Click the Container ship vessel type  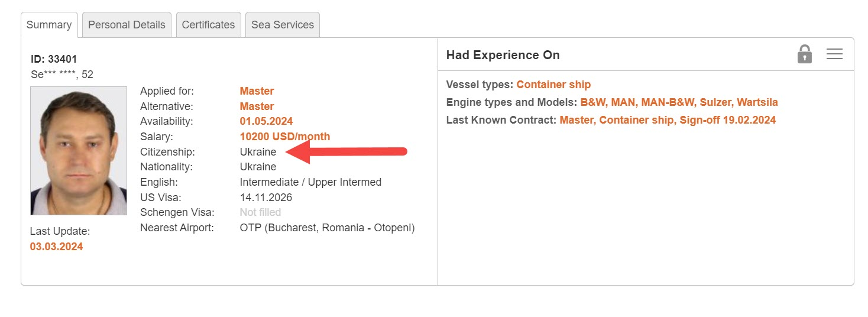point(553,85)
